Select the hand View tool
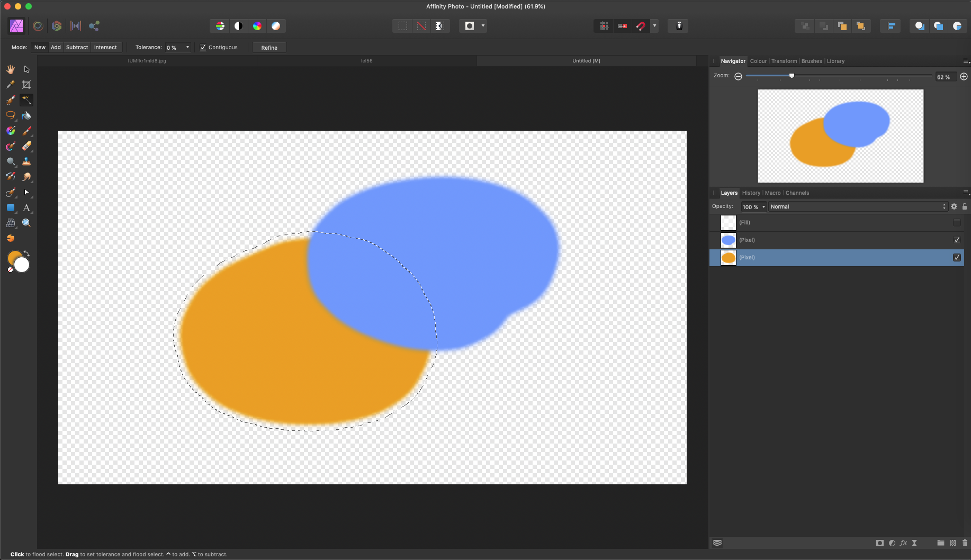Viewport: 971px width, 560px height. 11,69
